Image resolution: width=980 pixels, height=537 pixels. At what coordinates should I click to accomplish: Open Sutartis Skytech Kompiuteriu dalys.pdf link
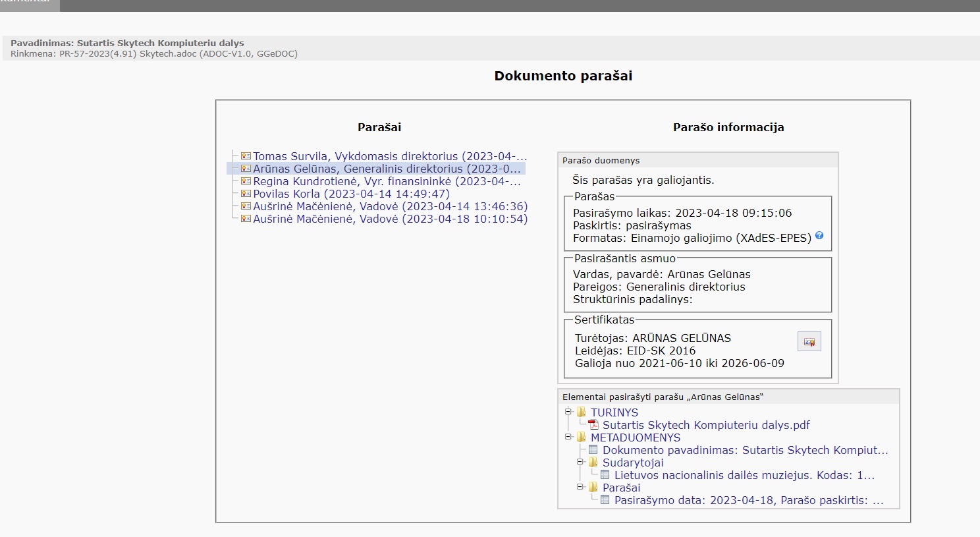(706, 425)
